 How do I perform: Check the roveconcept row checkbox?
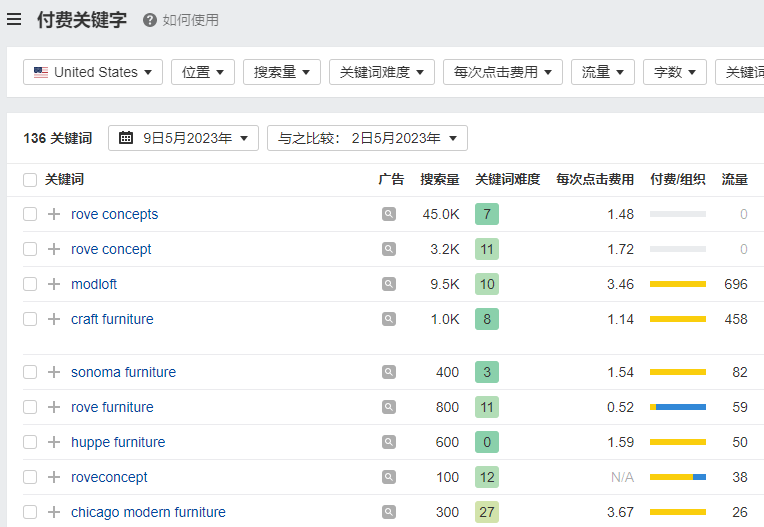click(x=30, y=477)
